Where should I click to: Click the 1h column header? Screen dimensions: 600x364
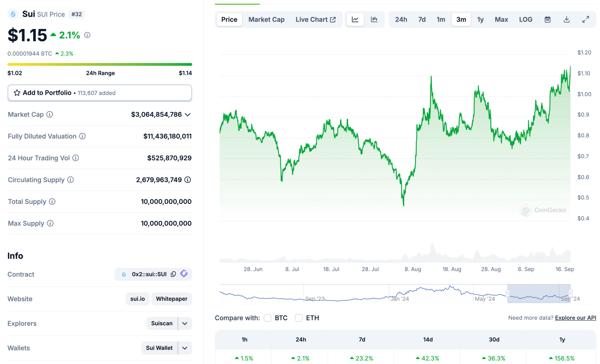[244, 340]
